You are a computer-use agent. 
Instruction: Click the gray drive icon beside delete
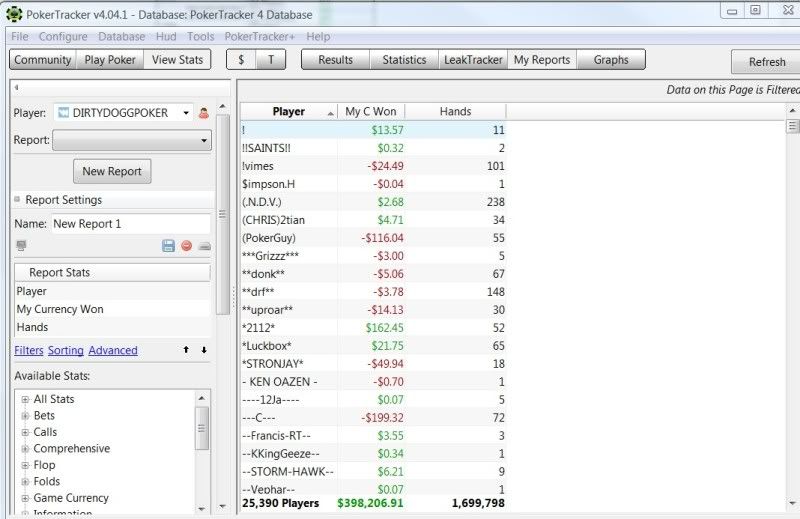pos(205,246)
